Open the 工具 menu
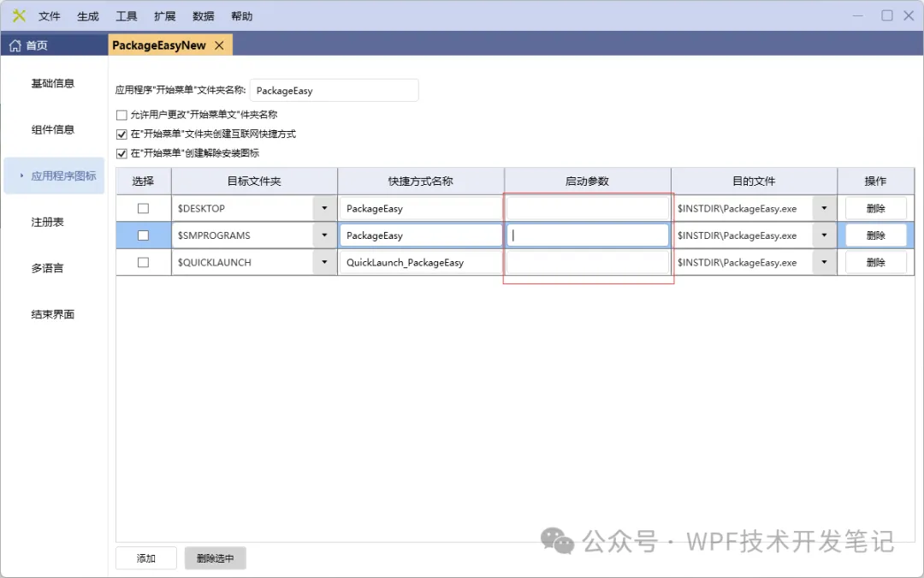Viewport: 924px width, 578px height. tap(126, 16)
